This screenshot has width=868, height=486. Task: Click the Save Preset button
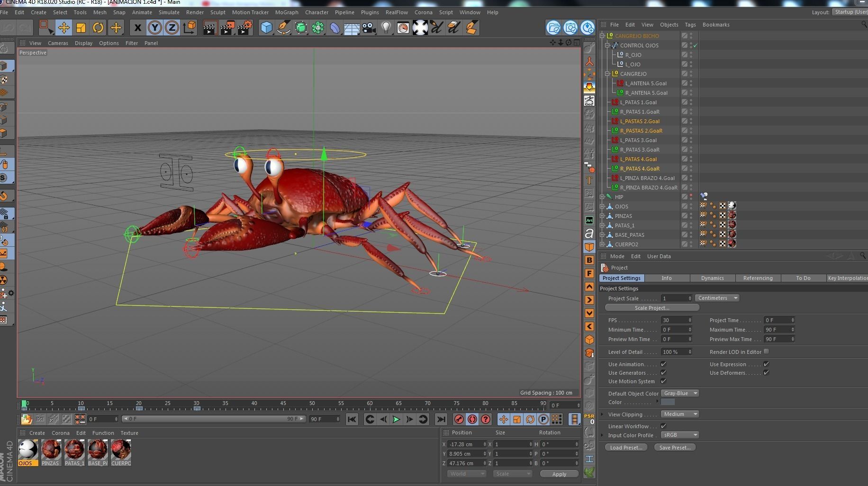pos(675,448)
